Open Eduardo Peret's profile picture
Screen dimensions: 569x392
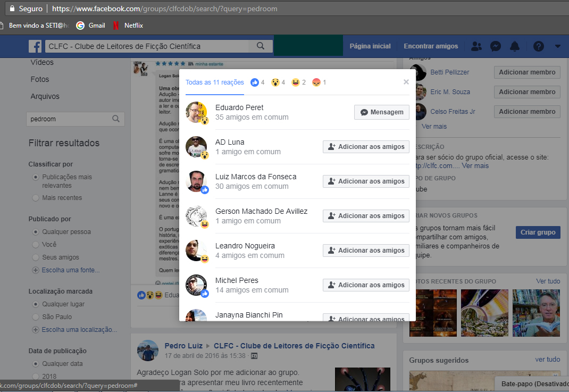(x=196, y=112)
